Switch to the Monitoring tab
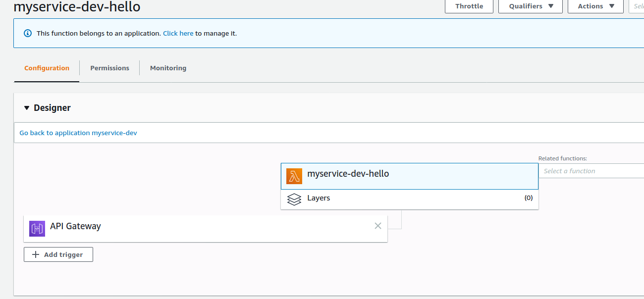The image size is (644, 299). point(168,68)
